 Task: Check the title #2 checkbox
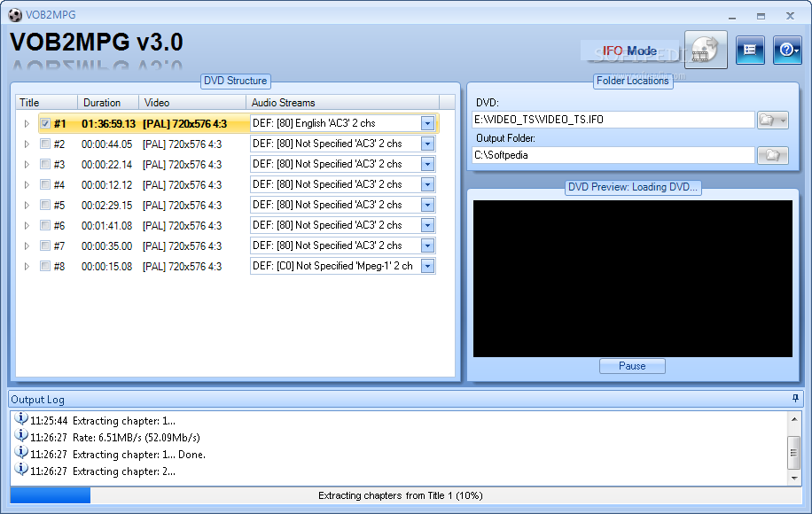(x=45, y=144)
